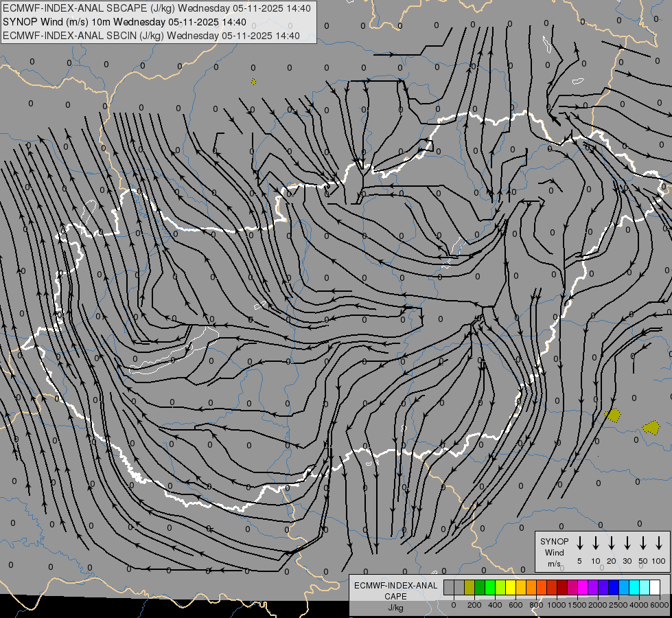Click the wind legend arrow above 100
This screenshot has height=618, width=672.
click(659, 543)
